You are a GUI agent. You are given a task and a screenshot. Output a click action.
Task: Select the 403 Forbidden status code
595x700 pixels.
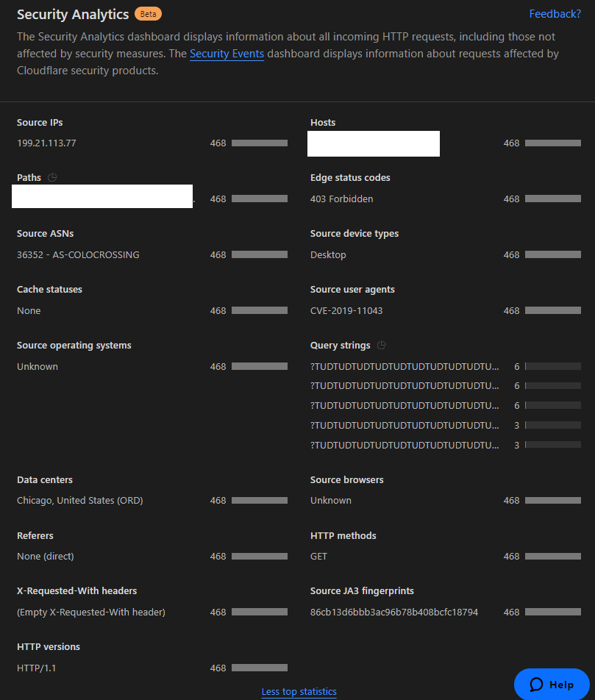pos(342,199)
